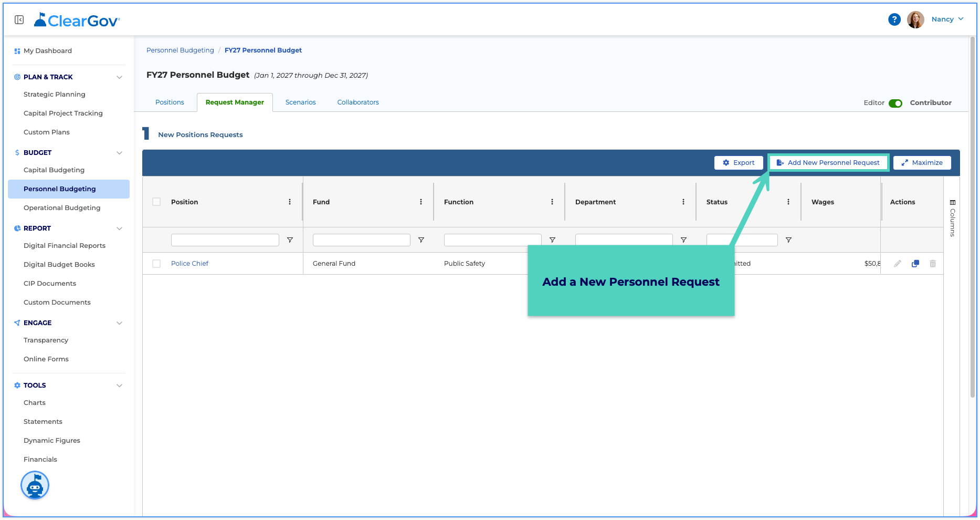
Task: Click Nancy's profile avatar
Action: [x=915, y=19]
